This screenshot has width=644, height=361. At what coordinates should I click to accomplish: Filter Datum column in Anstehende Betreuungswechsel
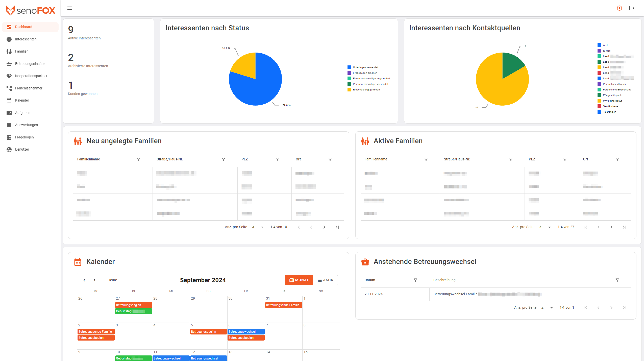[415, 280]
